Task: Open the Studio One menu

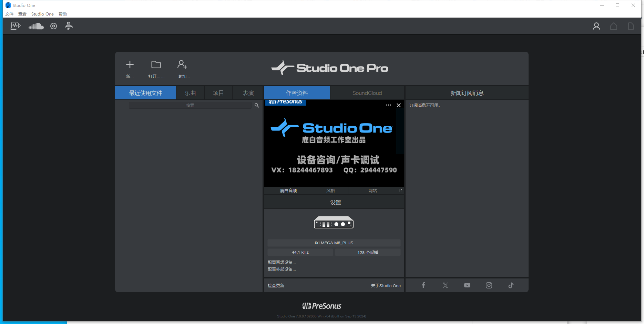Action: (42, 14)
